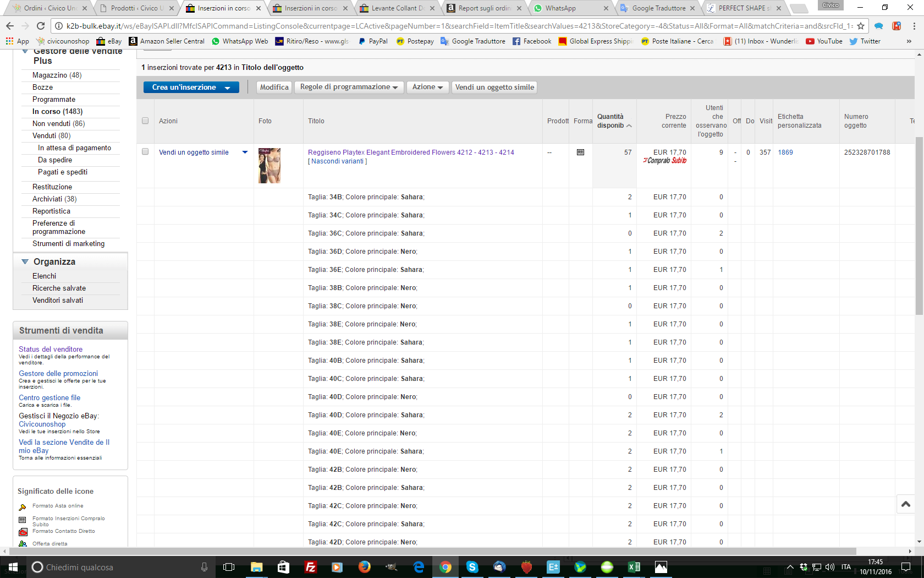Screen dimensions: 924x578
Task: Open the YouTube bookmark
Action: point(824,41)
